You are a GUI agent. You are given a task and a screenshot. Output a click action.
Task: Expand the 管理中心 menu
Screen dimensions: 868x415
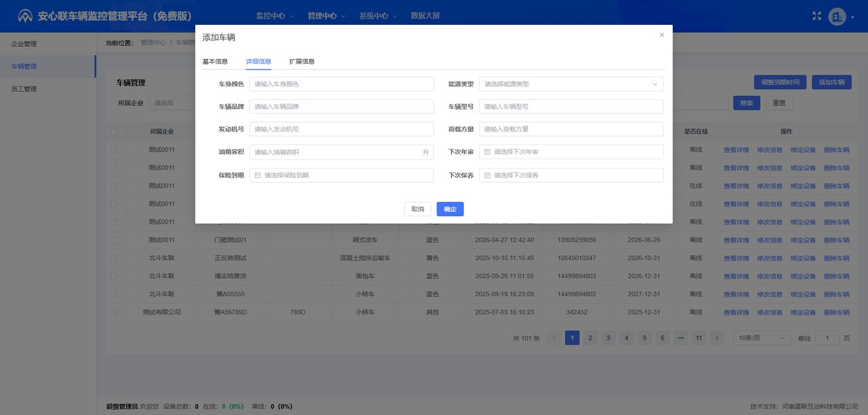point(326,16)
